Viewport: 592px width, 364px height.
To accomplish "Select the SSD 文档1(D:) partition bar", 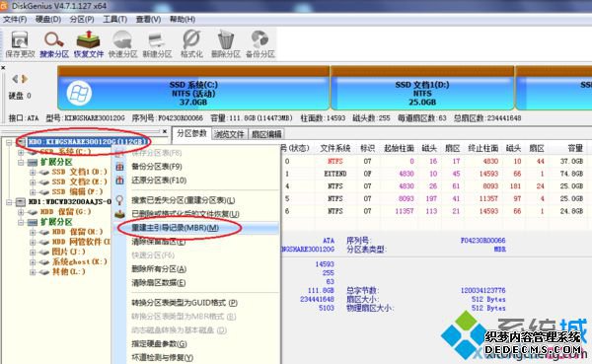I will tap(422, 94).
